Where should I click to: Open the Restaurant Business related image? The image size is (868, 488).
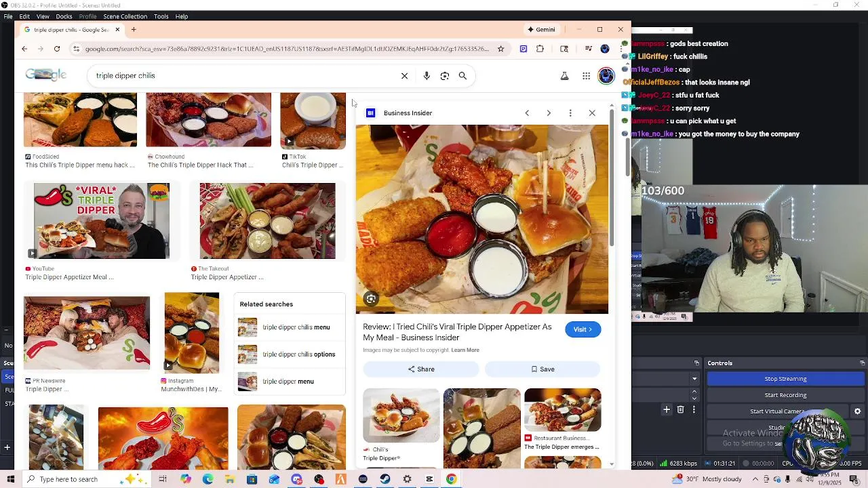pyautogui.click(x=562, y=410)
